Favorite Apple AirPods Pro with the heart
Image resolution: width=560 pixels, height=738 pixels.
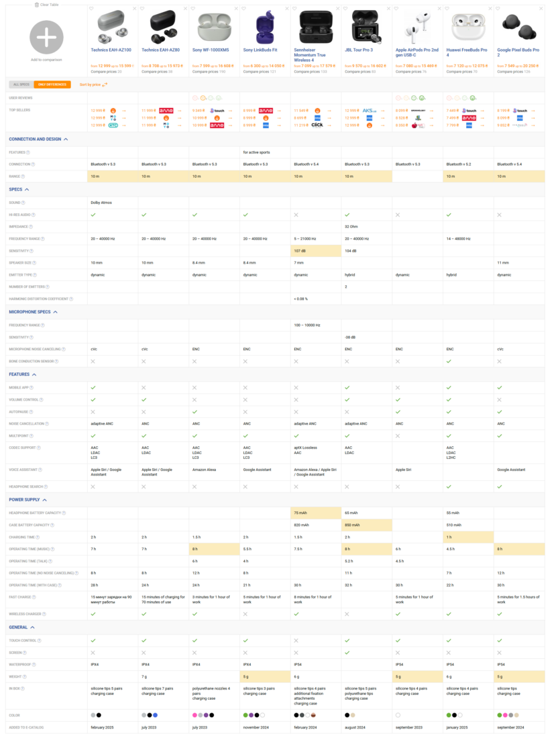pos(396,9)
